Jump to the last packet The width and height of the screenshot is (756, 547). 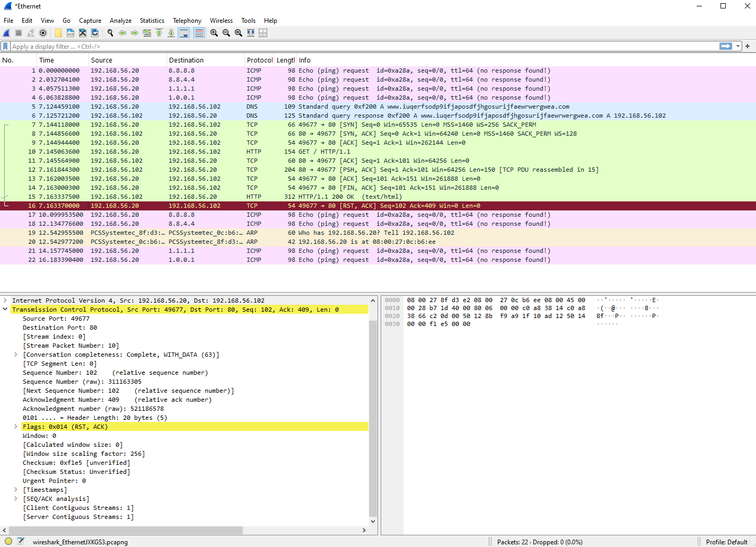click(x=171, y=33)
